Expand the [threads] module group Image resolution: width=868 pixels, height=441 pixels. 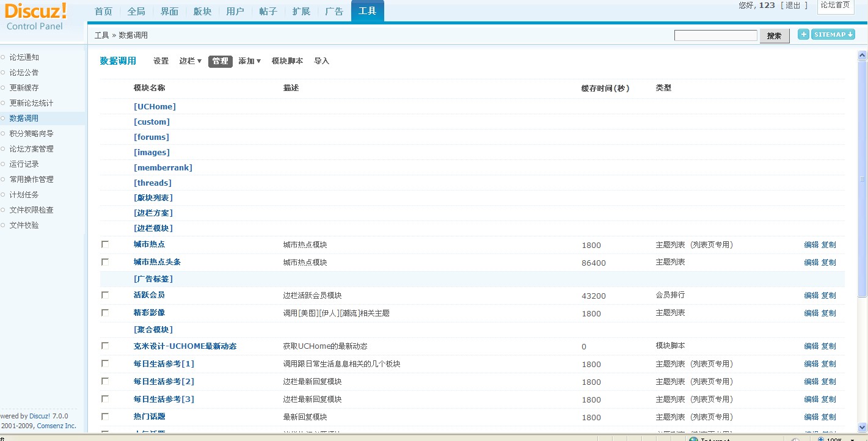[x=153, y=183]
